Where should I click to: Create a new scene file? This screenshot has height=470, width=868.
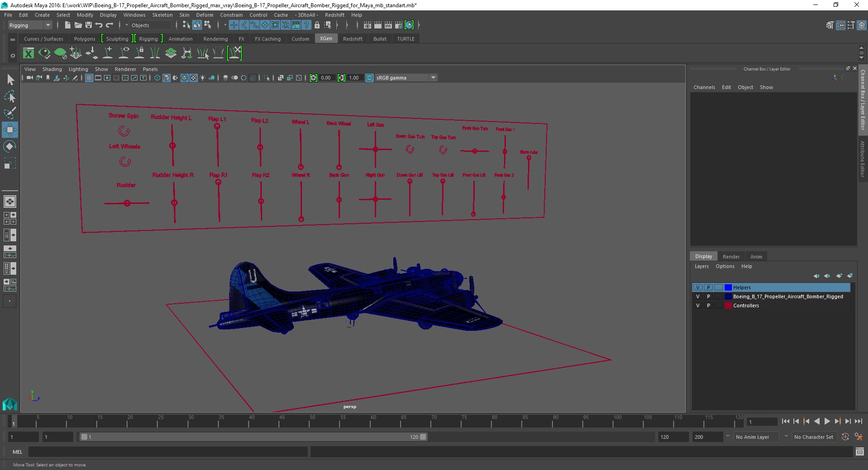coord(67,25)
